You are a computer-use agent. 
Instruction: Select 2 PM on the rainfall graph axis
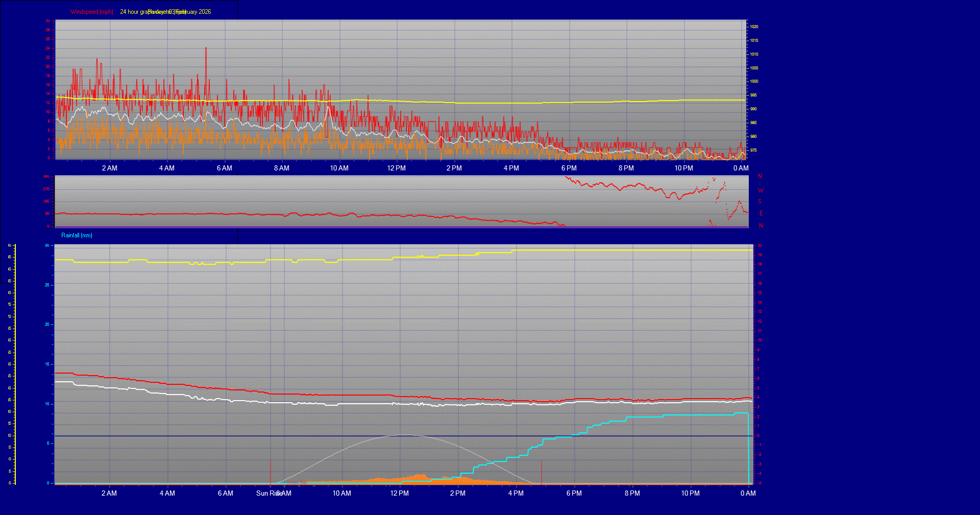click(x=457, y=493)
